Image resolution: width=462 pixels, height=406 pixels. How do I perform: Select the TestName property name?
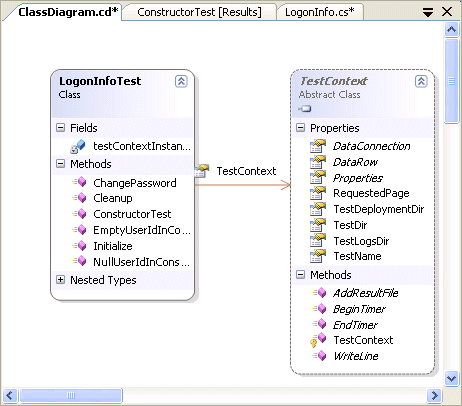[357, 256]
